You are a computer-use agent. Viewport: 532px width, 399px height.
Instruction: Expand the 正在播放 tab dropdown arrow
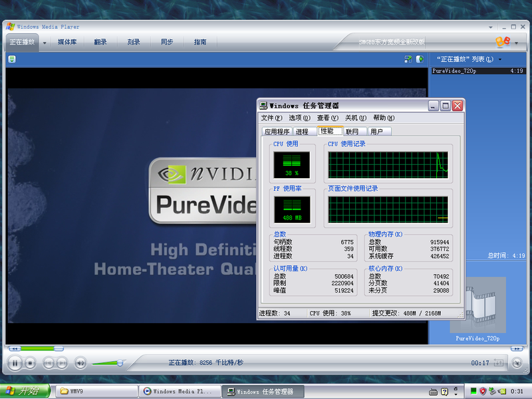(x=45, y=43)
